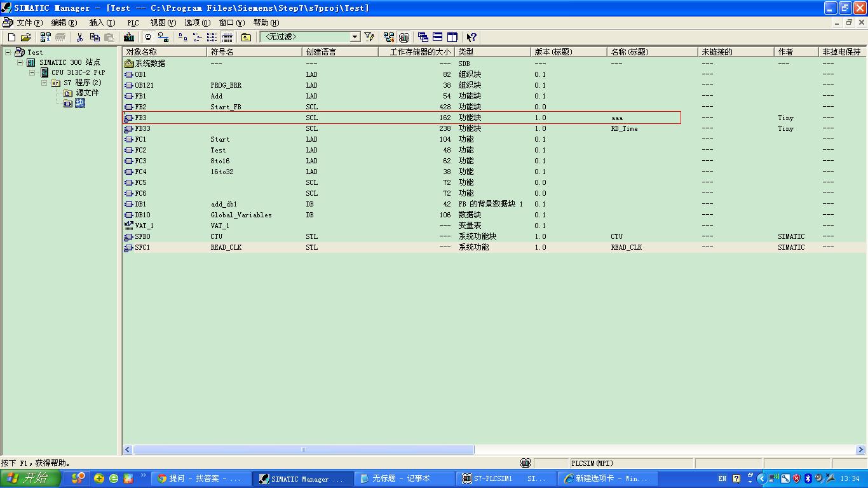Toggle the Simulation On/Off icon
Screen dimensions: 868x488
coord(403,37)
